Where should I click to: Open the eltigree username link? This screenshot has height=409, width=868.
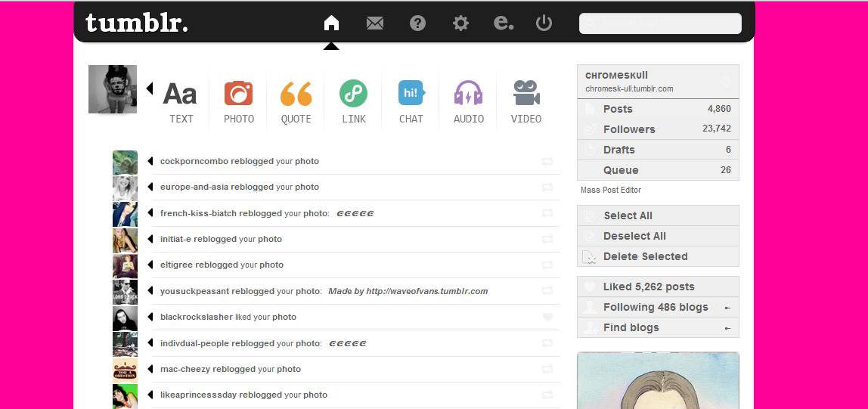[177, 265]
